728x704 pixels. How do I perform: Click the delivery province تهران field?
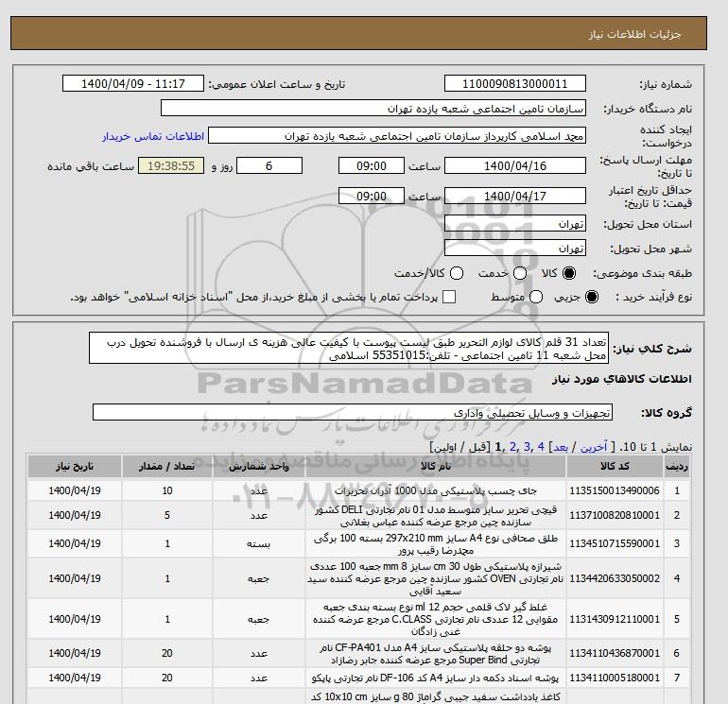(515, 224)
